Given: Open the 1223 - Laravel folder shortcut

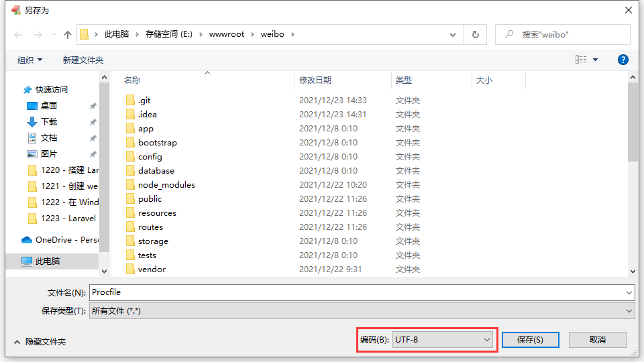Looking at the screenshot, I should point(62,219).
